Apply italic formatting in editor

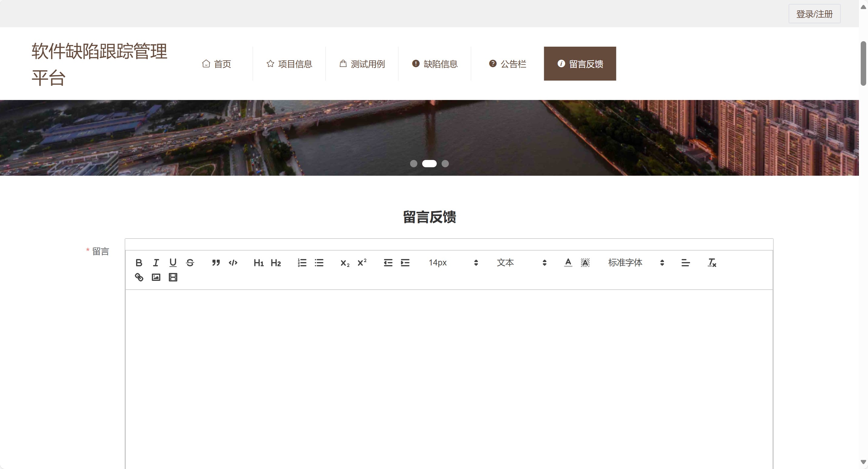(x=156, y=263)
